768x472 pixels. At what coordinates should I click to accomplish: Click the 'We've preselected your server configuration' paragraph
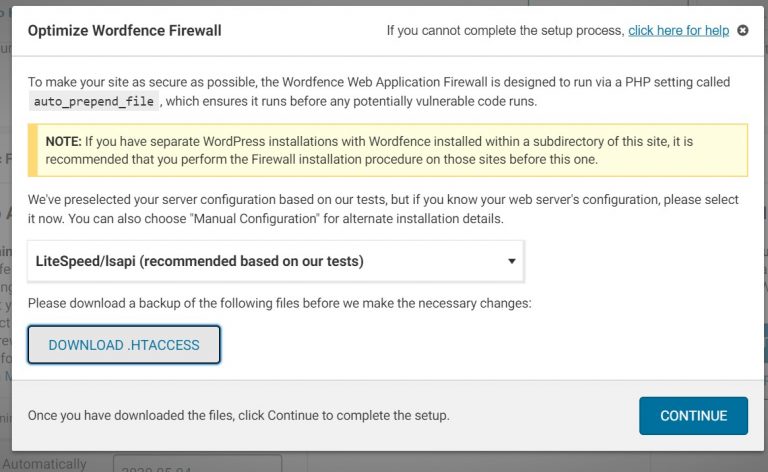383,209
